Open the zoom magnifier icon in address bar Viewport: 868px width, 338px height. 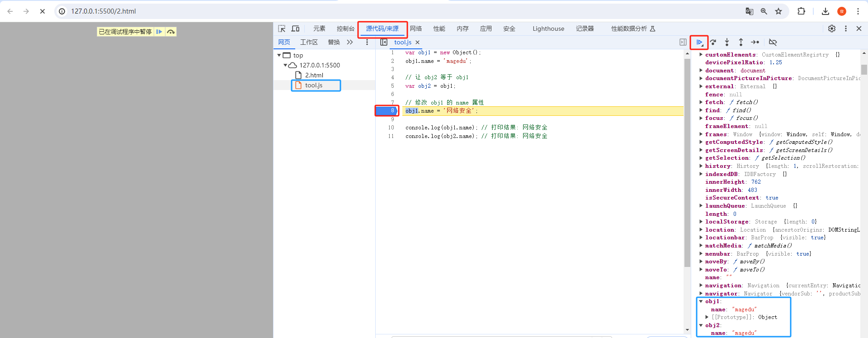[764, 11]
